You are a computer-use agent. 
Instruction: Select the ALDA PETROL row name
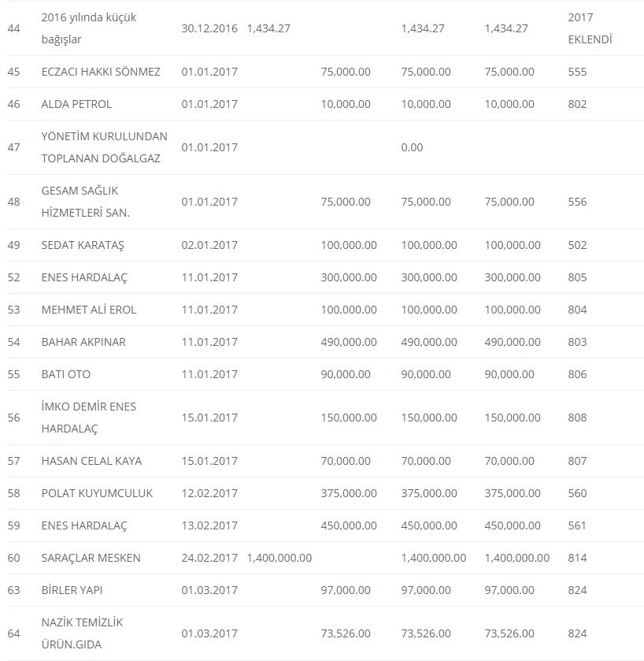76,104
